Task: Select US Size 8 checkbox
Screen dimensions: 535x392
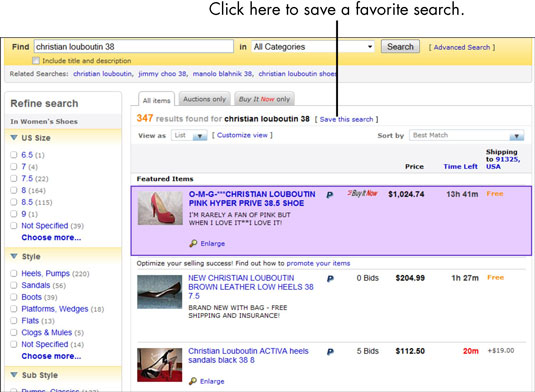Action: pyautogui.click(x=14, y=190)
